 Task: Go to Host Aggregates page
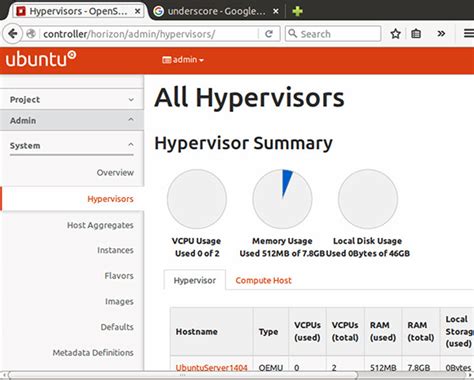pos(100,225)
